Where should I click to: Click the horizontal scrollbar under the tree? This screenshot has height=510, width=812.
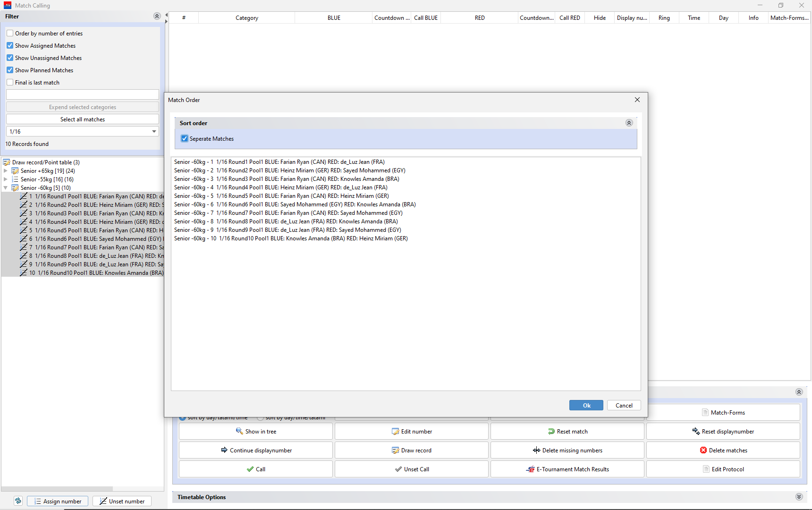tap(57, 489)
